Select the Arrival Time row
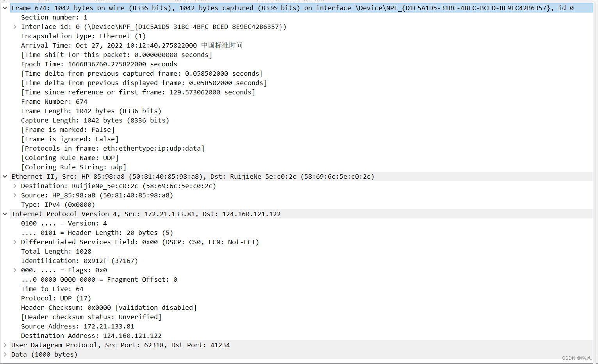The image size is (598, 364). (x=132, y=45)
